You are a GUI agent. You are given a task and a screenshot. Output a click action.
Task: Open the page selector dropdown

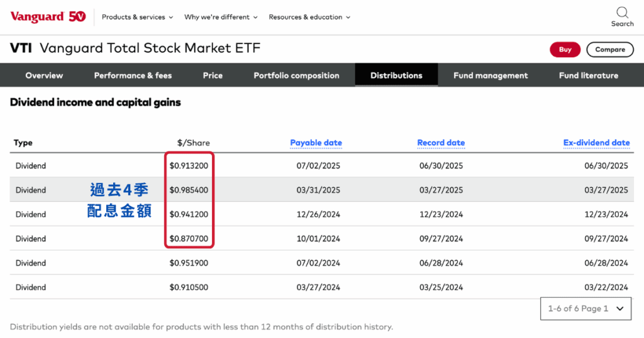pyautogui.click(x=586, y=309)
